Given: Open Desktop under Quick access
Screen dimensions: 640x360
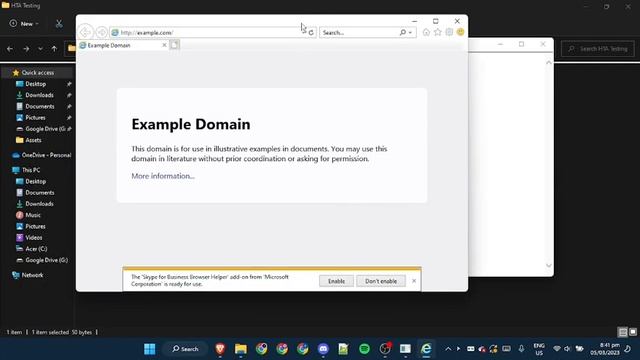Looking at the screenshot, I should [36, 84].
